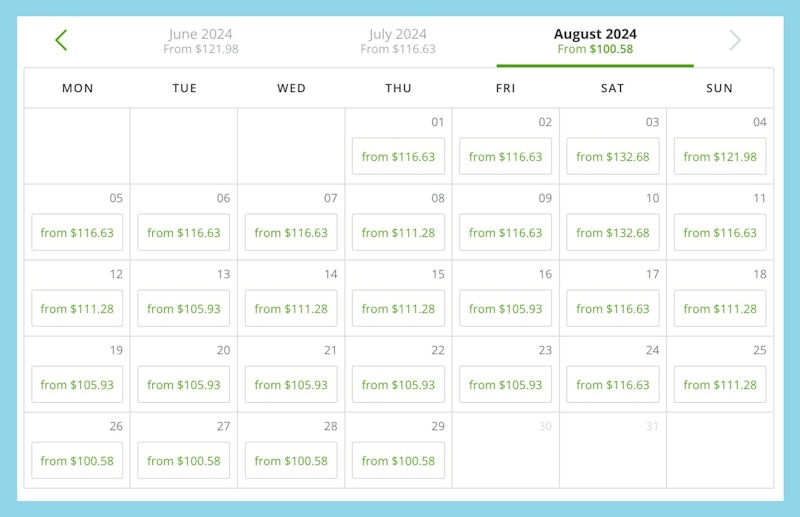Select August 08 fare from $111.28
Screen dimensions: 800x517
coord(398,233)
